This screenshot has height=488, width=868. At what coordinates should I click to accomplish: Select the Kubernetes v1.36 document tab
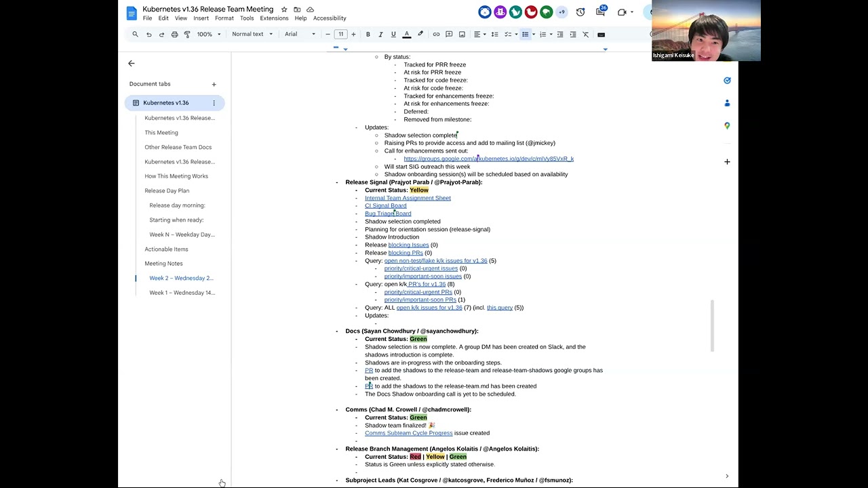pyautogui.click(x=174, y=103)
